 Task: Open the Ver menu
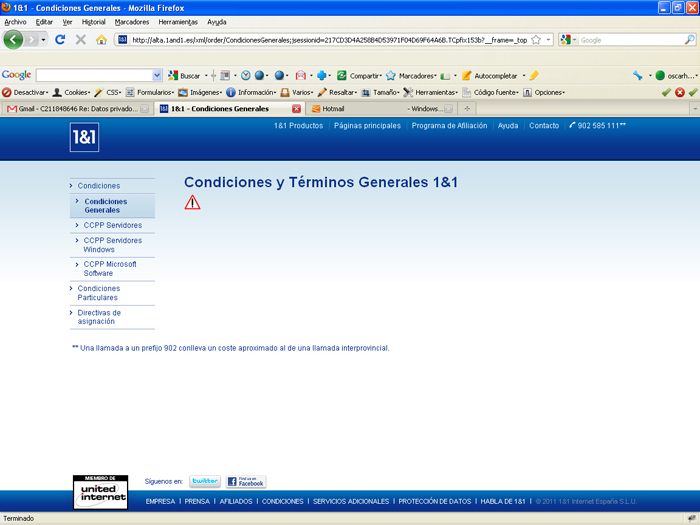(67, 22)
